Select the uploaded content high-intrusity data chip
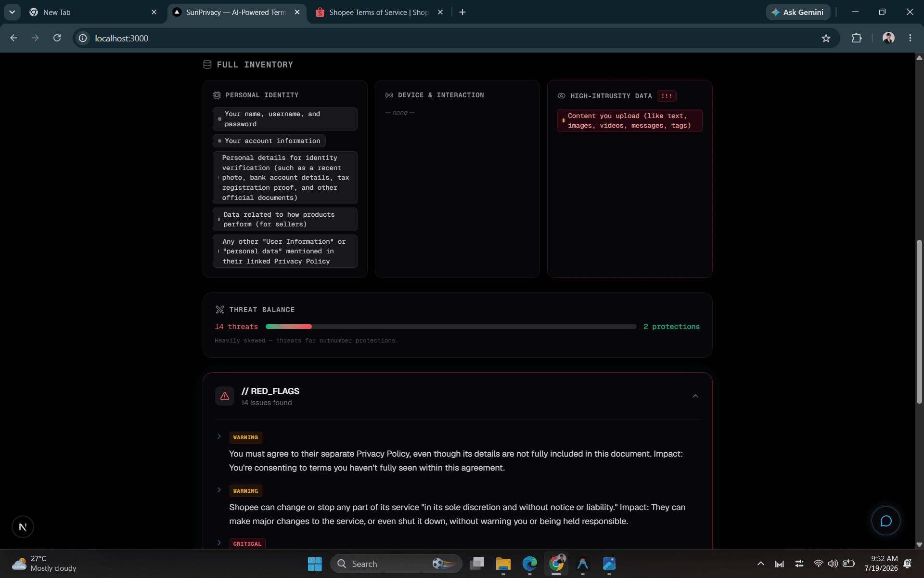Viewport: 924px width, 578px height. pyautogui.click(x=629, y=120)
